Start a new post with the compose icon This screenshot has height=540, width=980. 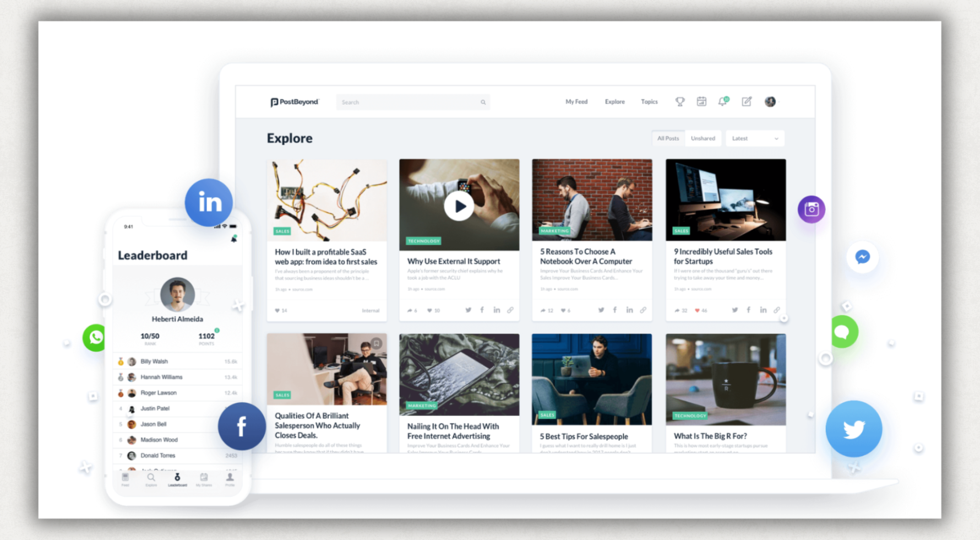click(x=747, y=101)
